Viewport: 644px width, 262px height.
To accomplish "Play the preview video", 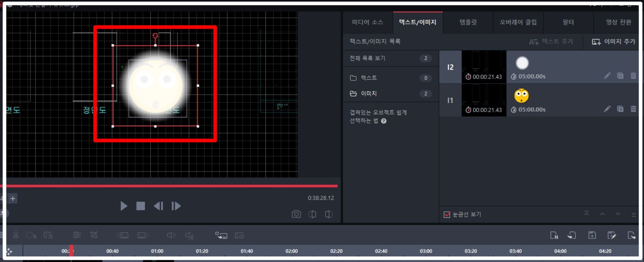I will (x=124, y=206).
